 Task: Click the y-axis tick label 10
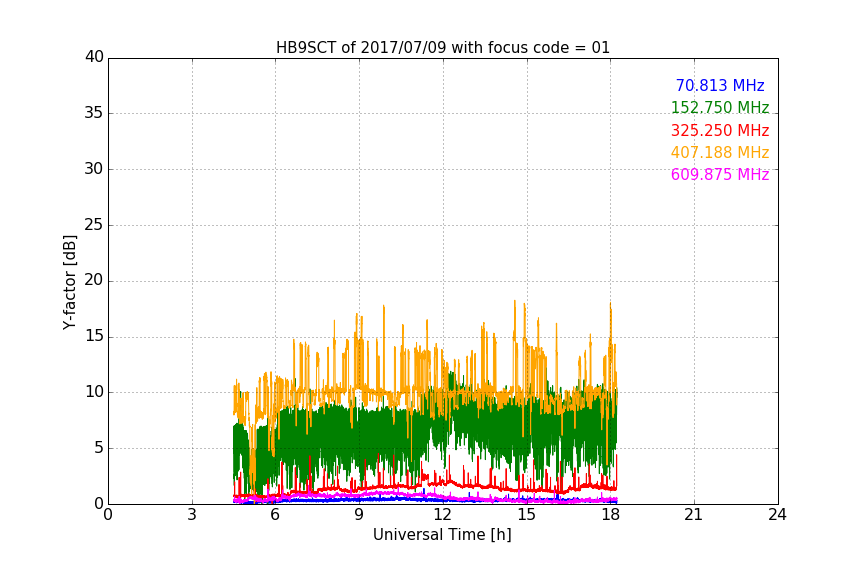[x=94, y=392]
